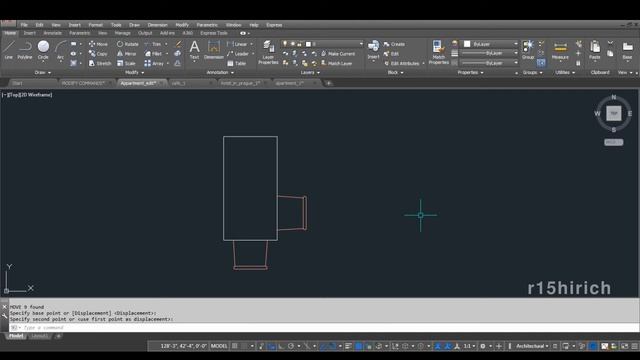Switch to the Manage ribbon tab
Viewport: 640px width, 360px height.
click(122, 33)
